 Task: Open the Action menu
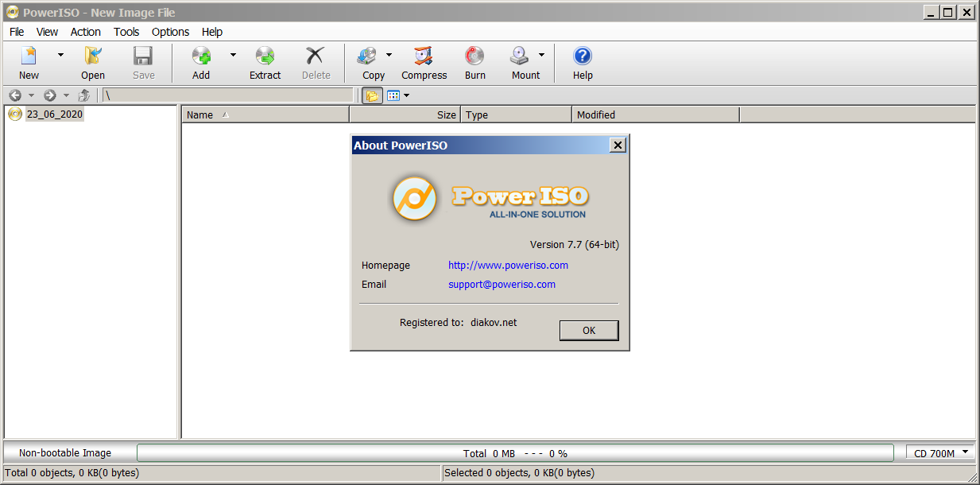click(x=85, y=32)
